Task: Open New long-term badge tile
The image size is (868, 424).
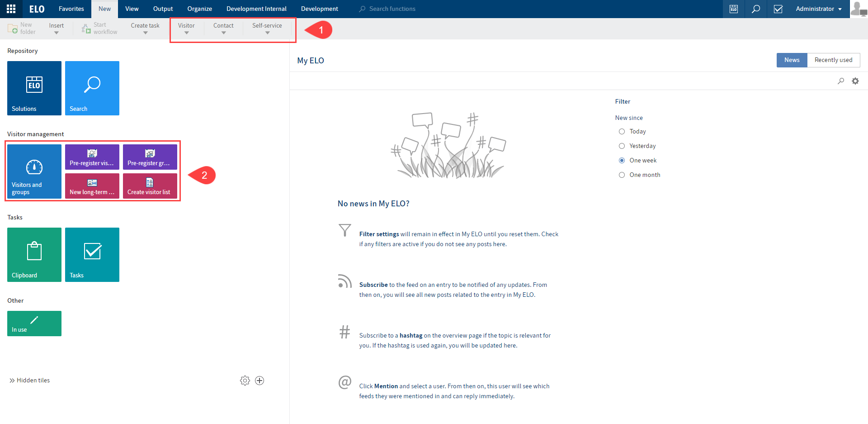Action: point(92,186)
